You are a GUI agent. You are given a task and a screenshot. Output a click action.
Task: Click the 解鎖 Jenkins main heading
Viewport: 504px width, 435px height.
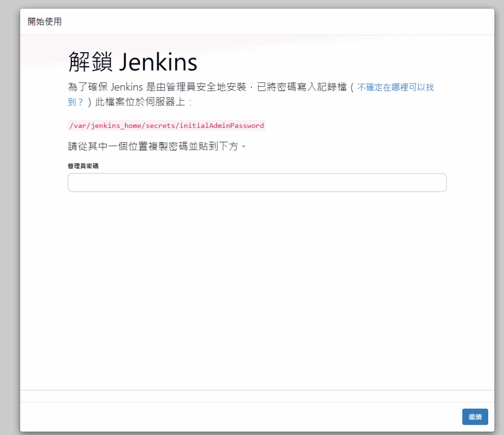pos(132,62)
